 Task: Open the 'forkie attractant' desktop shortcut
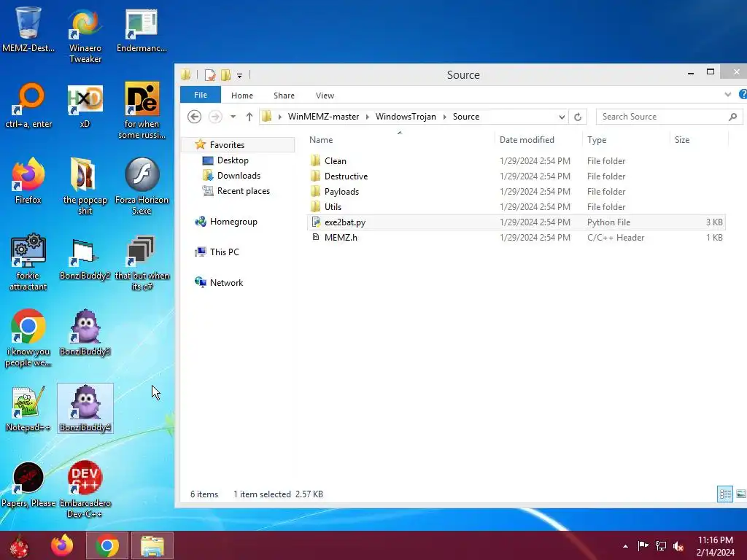pyautogui.click(x=28, y=262)
